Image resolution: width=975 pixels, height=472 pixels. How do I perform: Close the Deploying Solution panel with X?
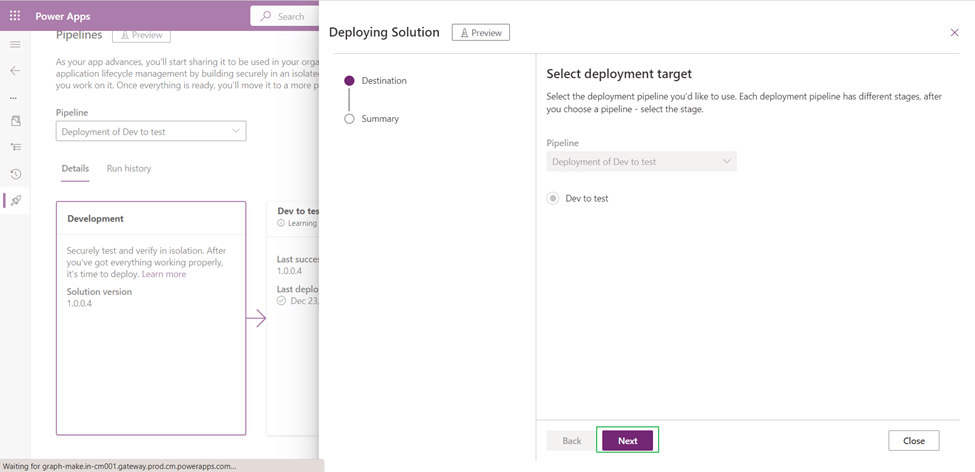coord(954,33)
